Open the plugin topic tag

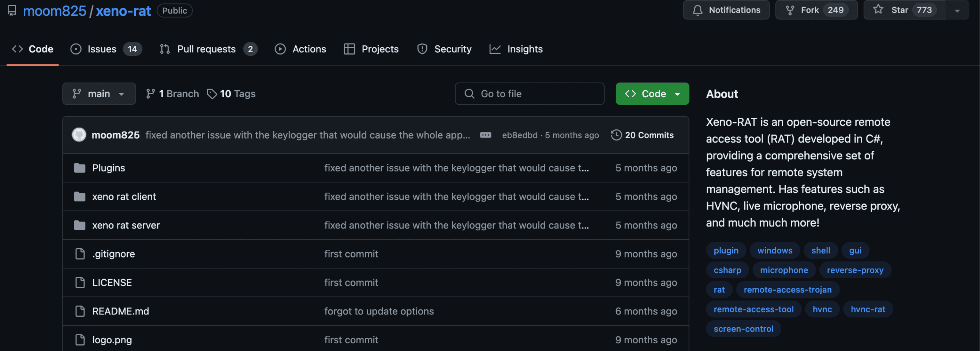[x=726, y=250]
